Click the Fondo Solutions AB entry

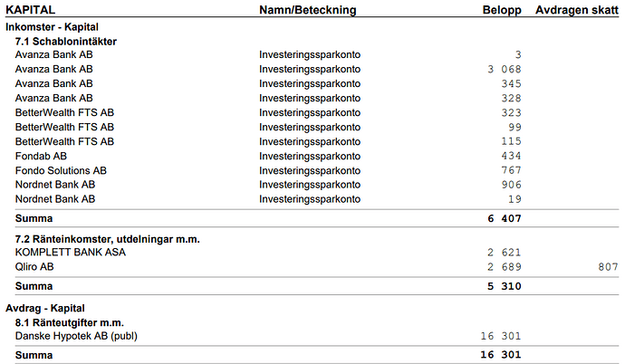(x=61, y=170)
